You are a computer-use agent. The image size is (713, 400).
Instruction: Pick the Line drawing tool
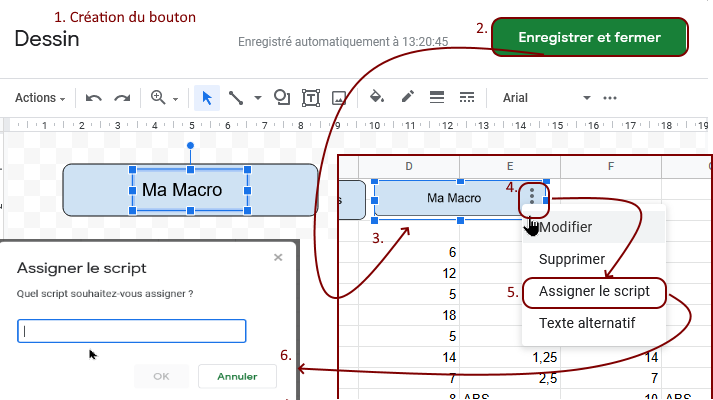[x=236, y=98]
